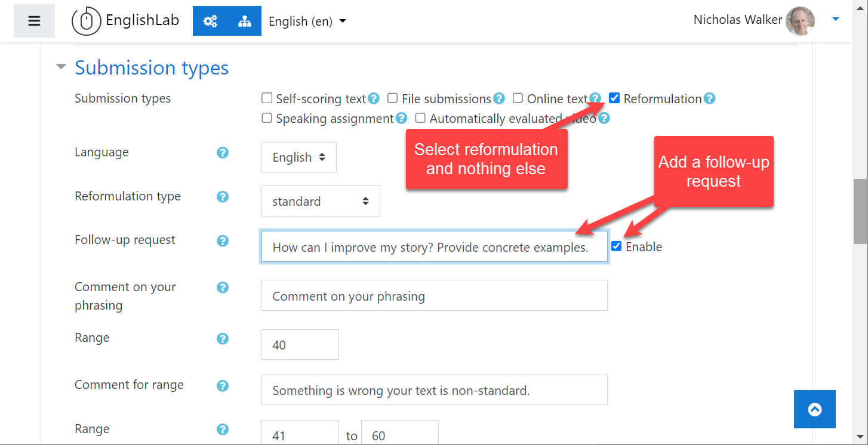Click the EnglishLab site name
This screenshot has width=868, height=445.
(142, 21)
